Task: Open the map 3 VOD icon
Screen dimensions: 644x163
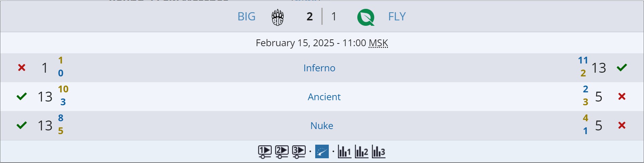Action: tap(299, 151)
